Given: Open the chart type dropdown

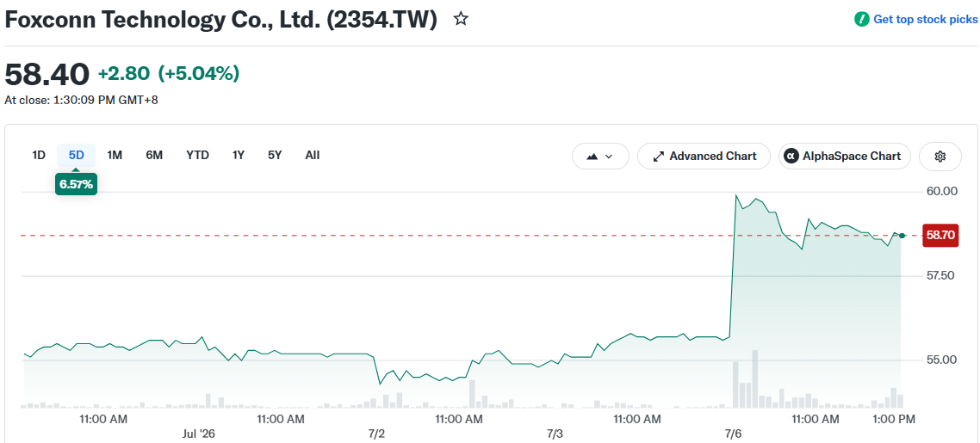Looking at the screenshot, I should point(600,156).
